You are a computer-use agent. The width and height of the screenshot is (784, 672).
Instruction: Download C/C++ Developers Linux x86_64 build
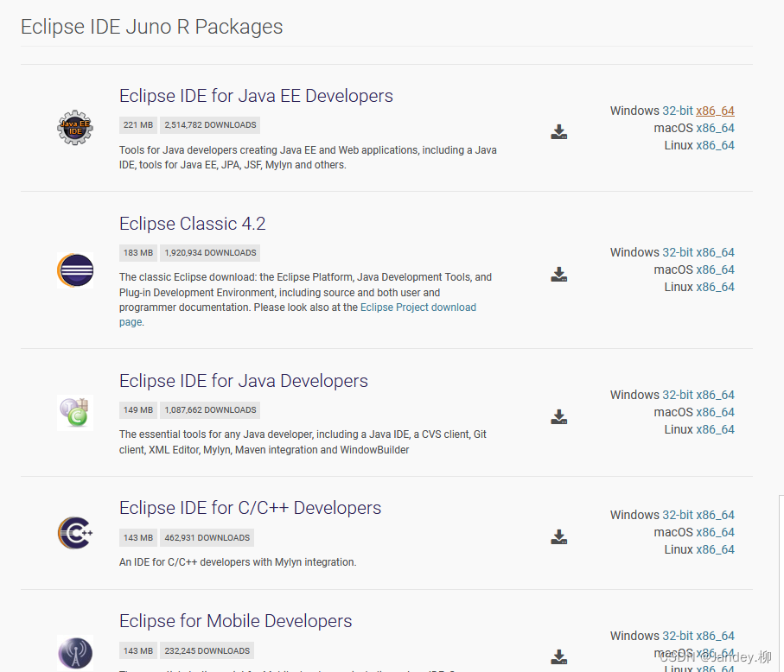tap(715, 550)
